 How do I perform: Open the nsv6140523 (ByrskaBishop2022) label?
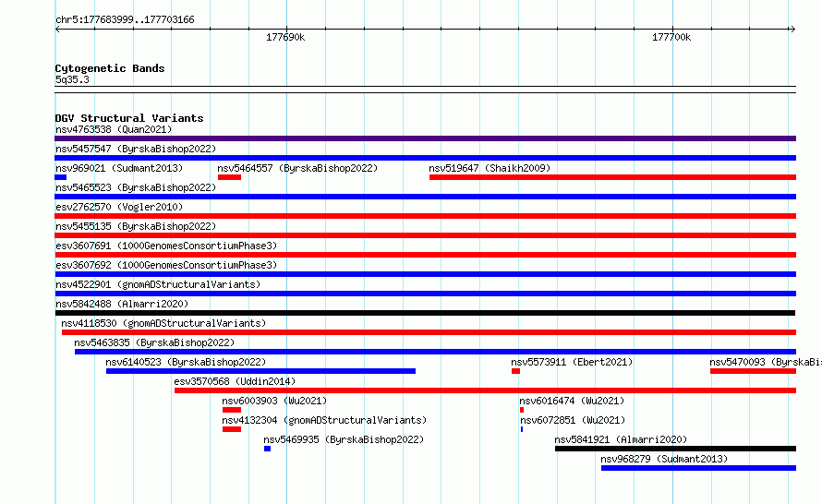[x=186, y=362]
